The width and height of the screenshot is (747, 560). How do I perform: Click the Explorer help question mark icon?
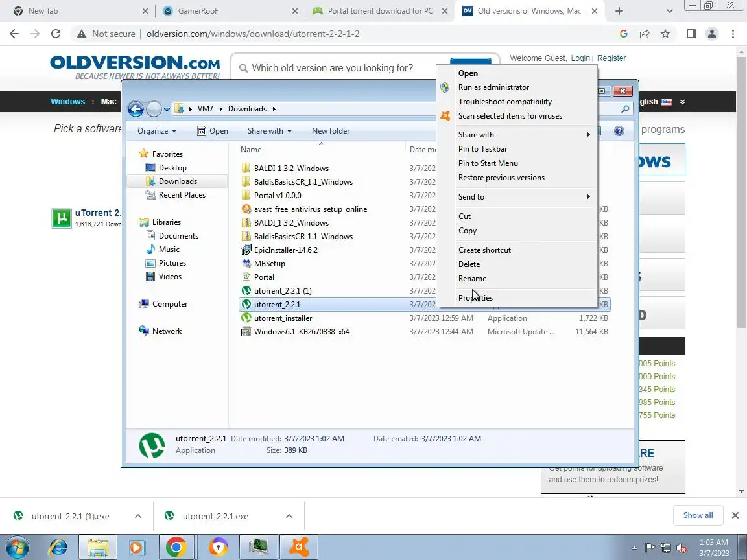(619, 131)
